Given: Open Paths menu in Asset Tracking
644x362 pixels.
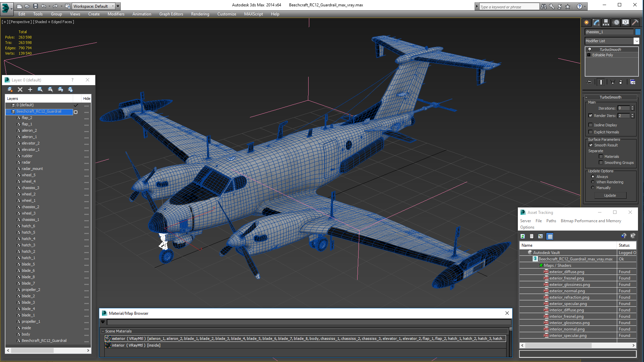Looking at the screenshot, I should tap(551, 221).
